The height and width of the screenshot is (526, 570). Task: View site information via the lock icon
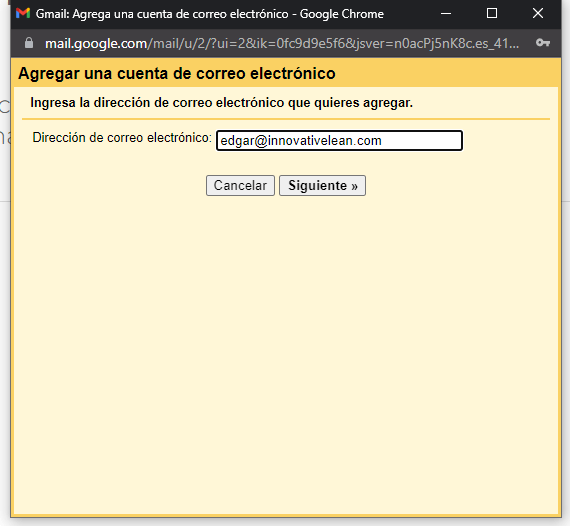click(x=29, y=43)
